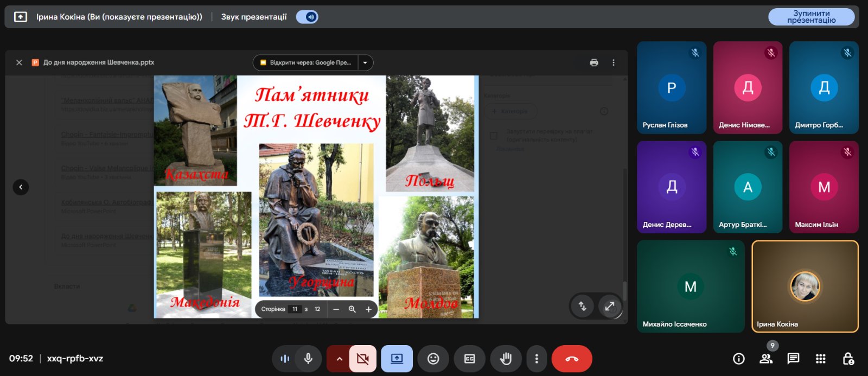Click the red leave call button
This screenshot has height=376, width=868.
click(x=571, y=359)
